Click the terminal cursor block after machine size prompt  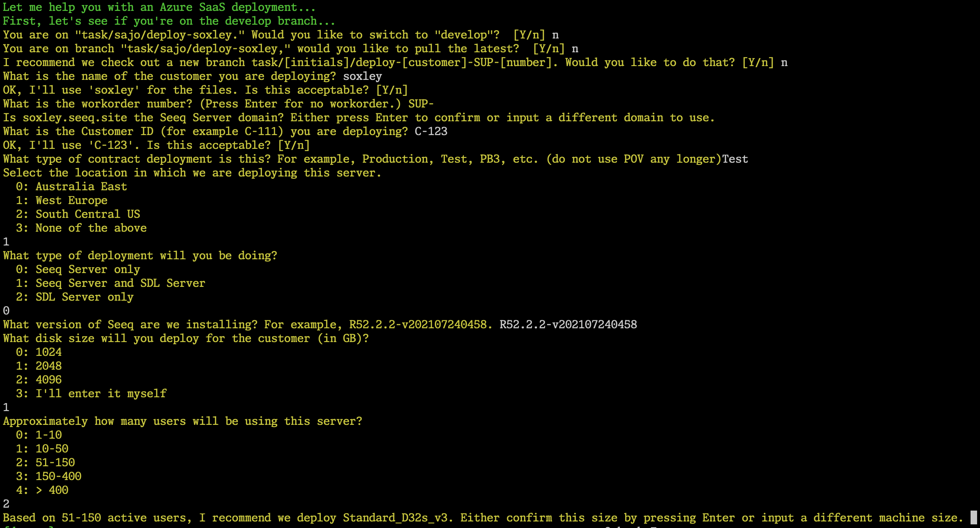click(x=973, y=517)
